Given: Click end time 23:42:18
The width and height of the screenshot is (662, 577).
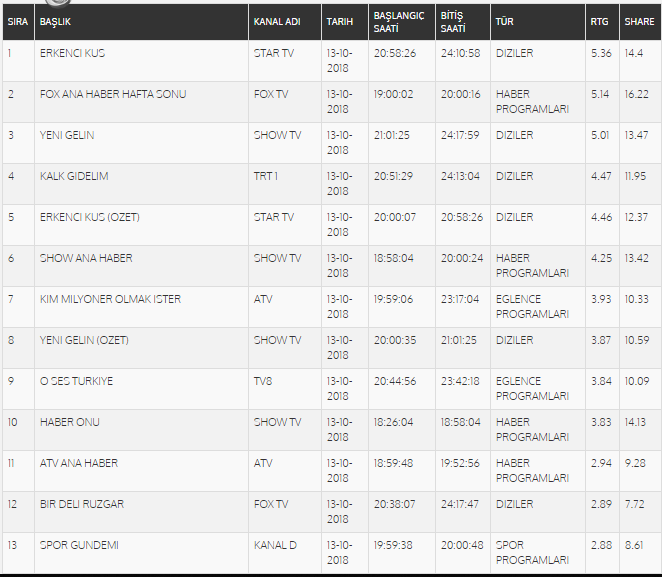Looking at the screenshot, I should click(x=460, y=381).
